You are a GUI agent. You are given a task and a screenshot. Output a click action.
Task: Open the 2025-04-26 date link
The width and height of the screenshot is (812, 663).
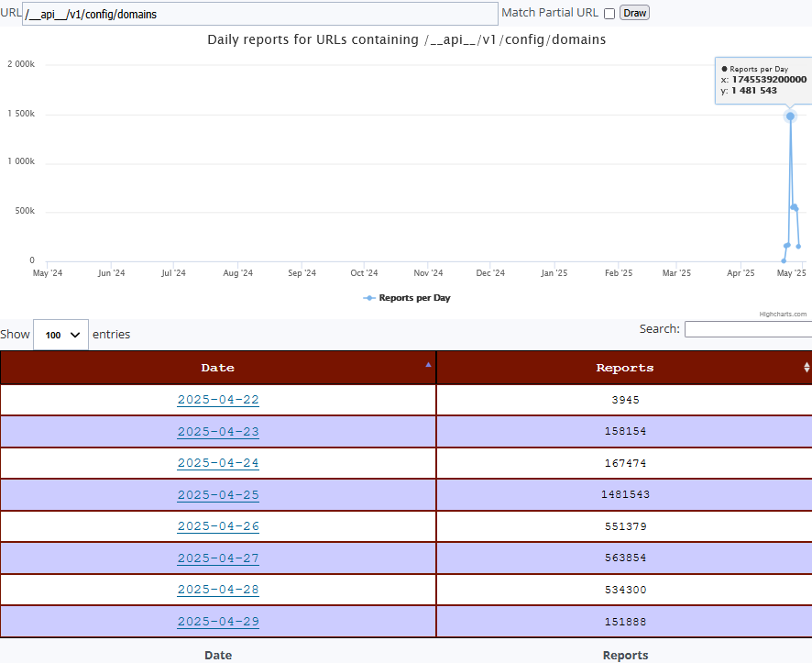(x=218, y=526)
